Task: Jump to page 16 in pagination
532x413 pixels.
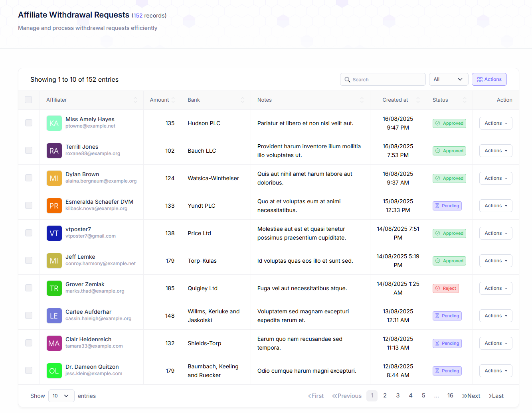Action: pyautogui.click(x=450, y=395)
